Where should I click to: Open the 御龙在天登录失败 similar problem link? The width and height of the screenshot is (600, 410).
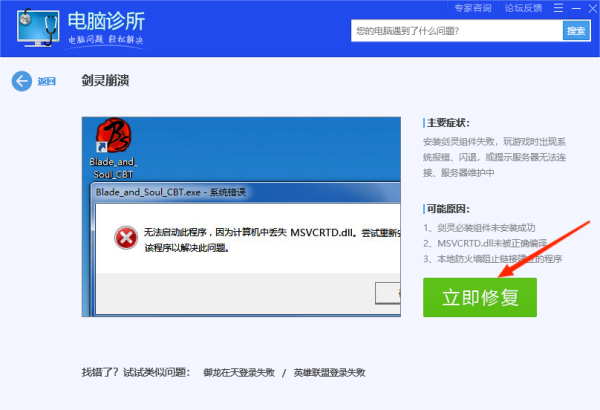point(239,372)
